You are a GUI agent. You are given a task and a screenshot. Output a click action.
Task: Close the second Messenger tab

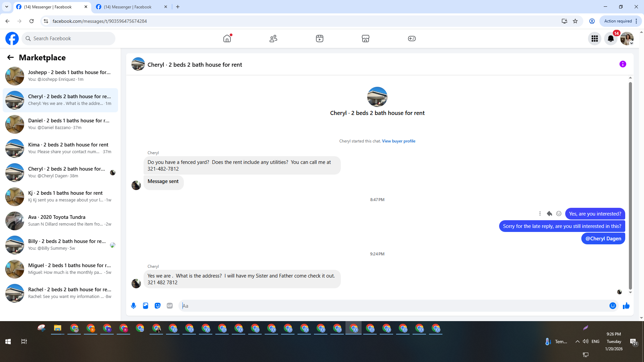pyautogui.click(x=166, y=7)
